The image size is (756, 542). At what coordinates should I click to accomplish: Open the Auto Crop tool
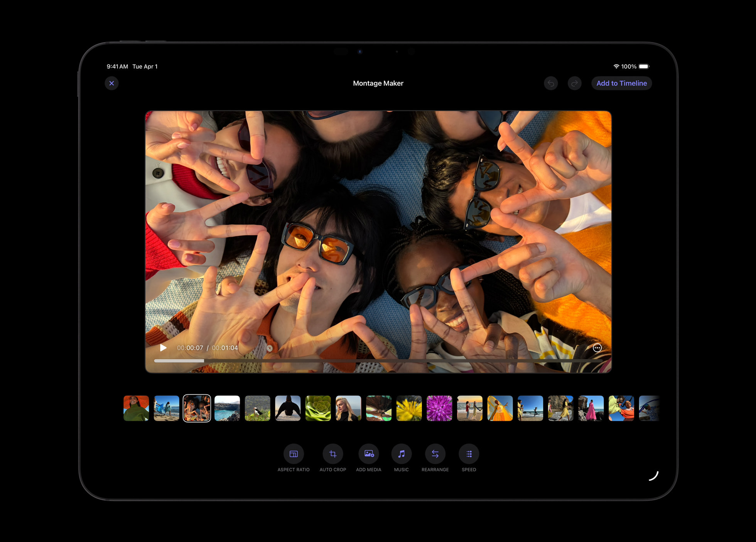pyautogui.click(x=332, y=454)
